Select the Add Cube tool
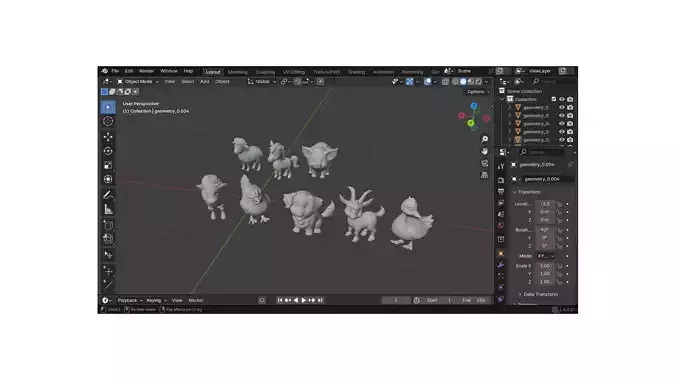The width and height of the screenshot is (676, 380). [x=108, y=225]
